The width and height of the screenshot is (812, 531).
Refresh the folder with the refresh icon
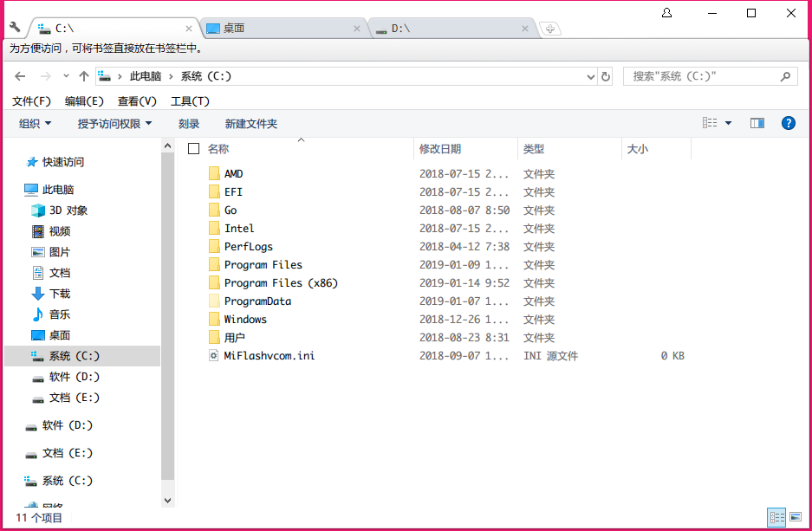pos(607,75)
